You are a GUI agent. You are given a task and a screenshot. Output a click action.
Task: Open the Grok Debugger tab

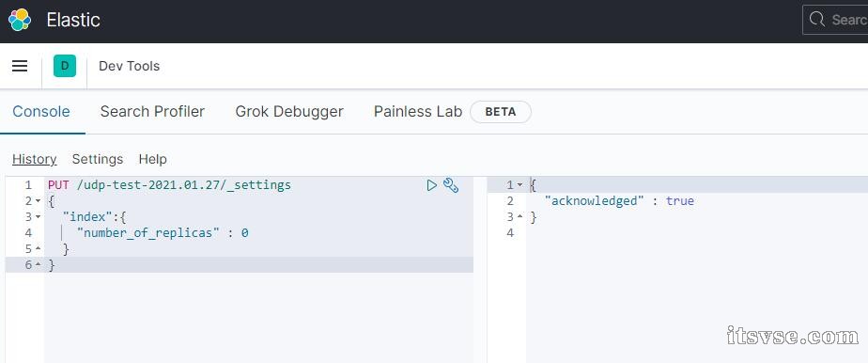tap(289, 111)
